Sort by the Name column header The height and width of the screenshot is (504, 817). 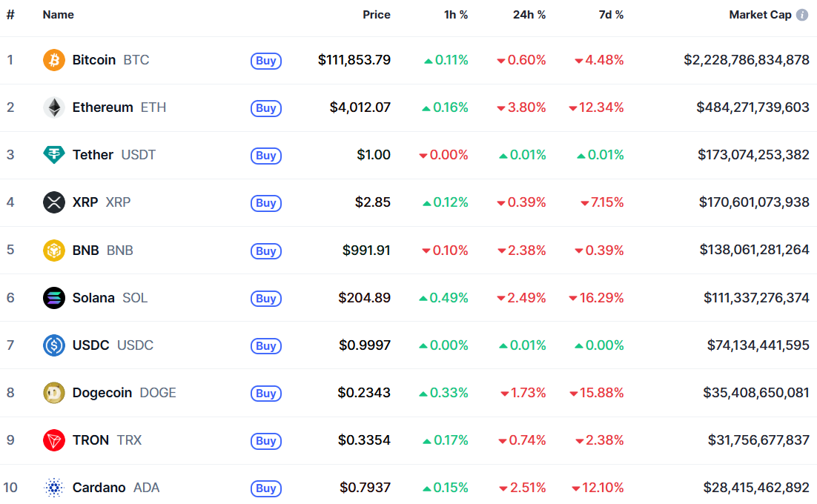[58, 15]
